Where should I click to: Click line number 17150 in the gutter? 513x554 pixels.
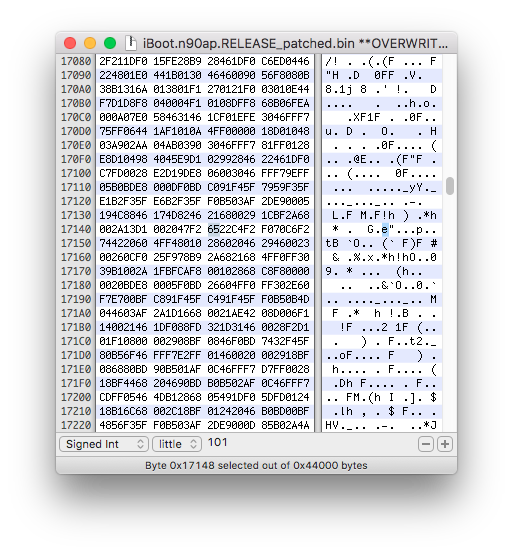[x=76, y=243]
